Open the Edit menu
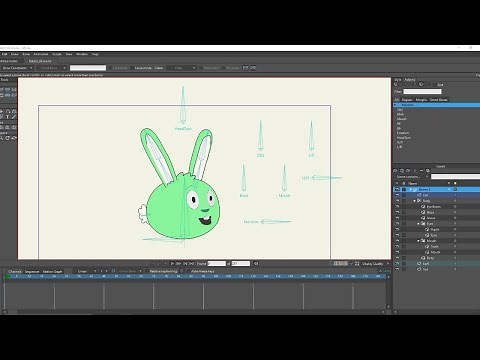 (x=5, y=54)
